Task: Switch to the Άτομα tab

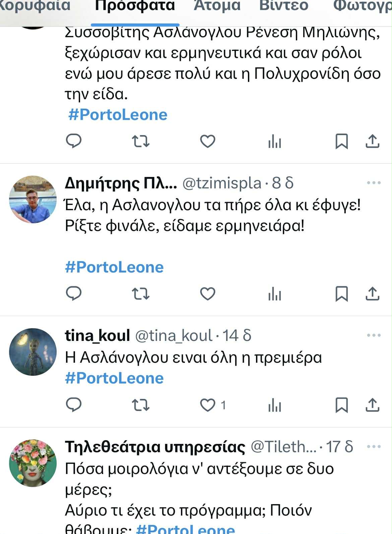Action: click(x=217, y=6)
